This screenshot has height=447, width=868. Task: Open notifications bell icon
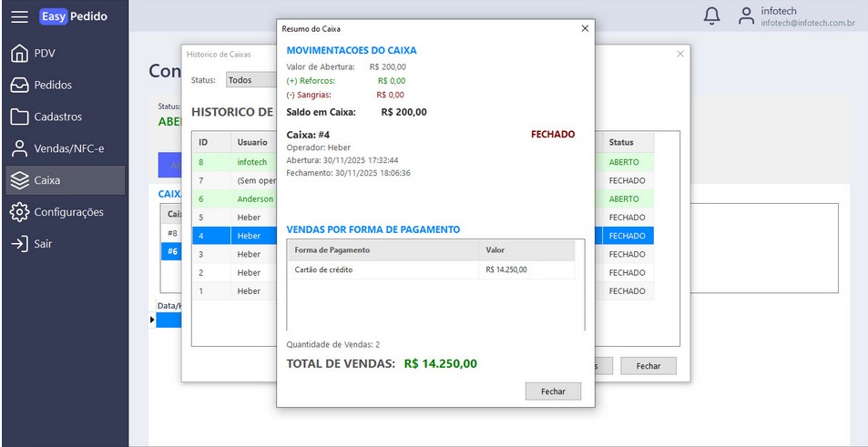[712, 16]
